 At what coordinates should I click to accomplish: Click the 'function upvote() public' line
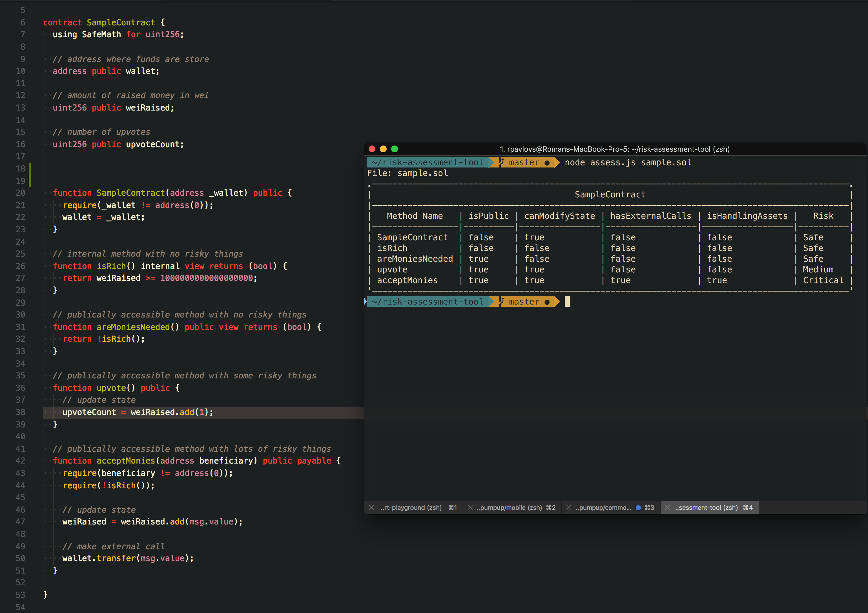coord(116,388)
